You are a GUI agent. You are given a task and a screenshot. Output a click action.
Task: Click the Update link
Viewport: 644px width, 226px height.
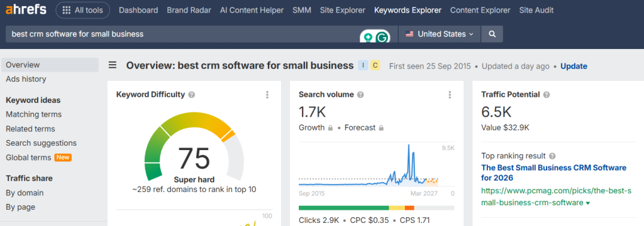574,66
